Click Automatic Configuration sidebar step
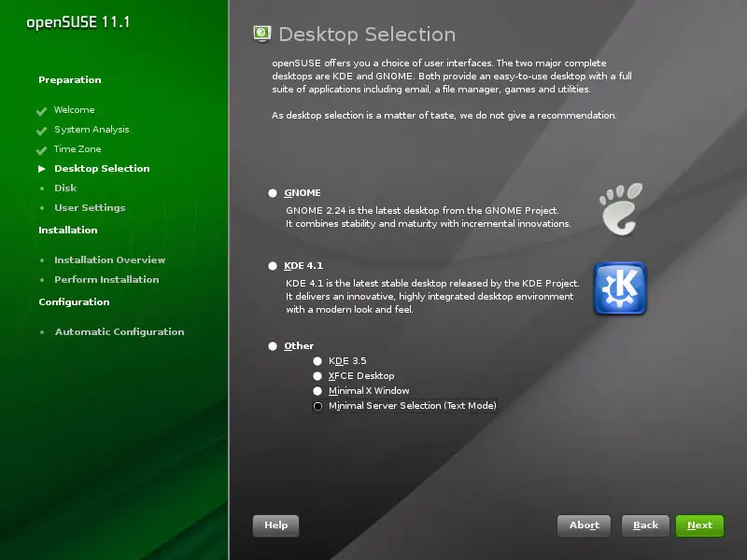 pyautogui.click(x=120, y=332)
